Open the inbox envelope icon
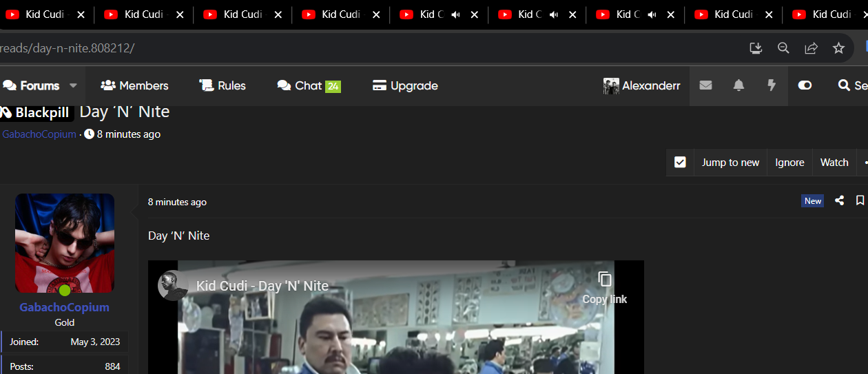 click(705, 85)
